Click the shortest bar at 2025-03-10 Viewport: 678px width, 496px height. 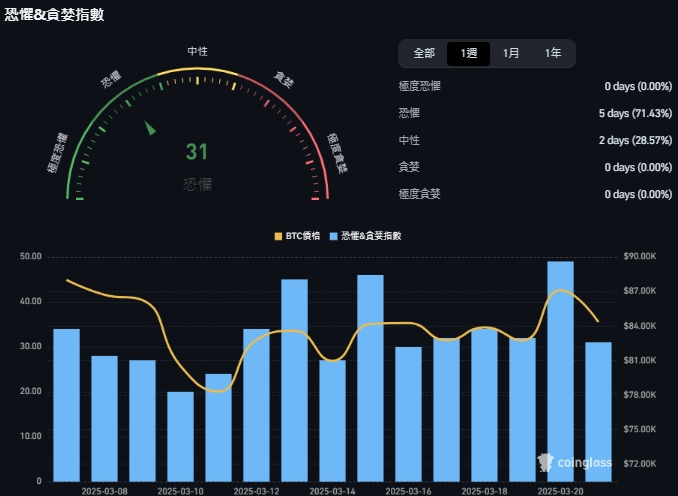tap(180, 435)
